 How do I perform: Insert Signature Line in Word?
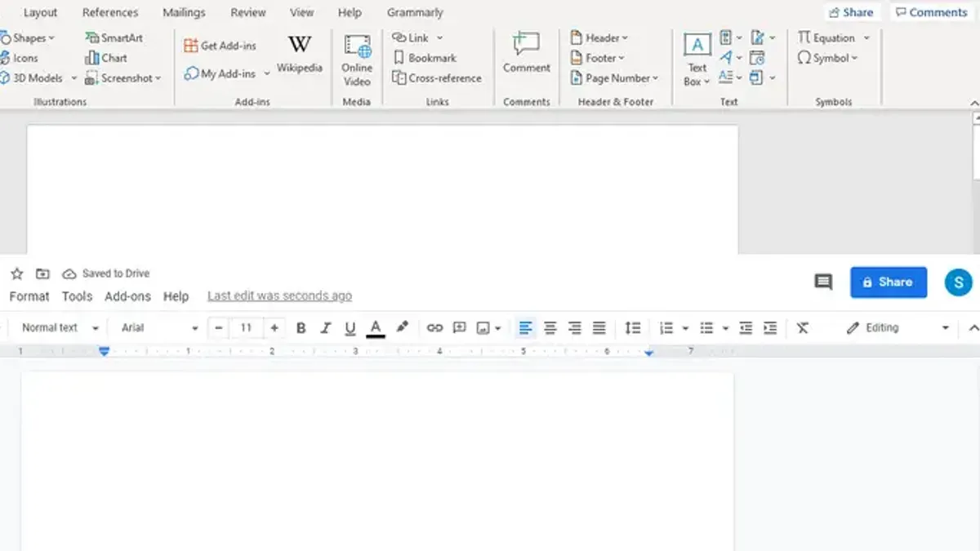762,38
